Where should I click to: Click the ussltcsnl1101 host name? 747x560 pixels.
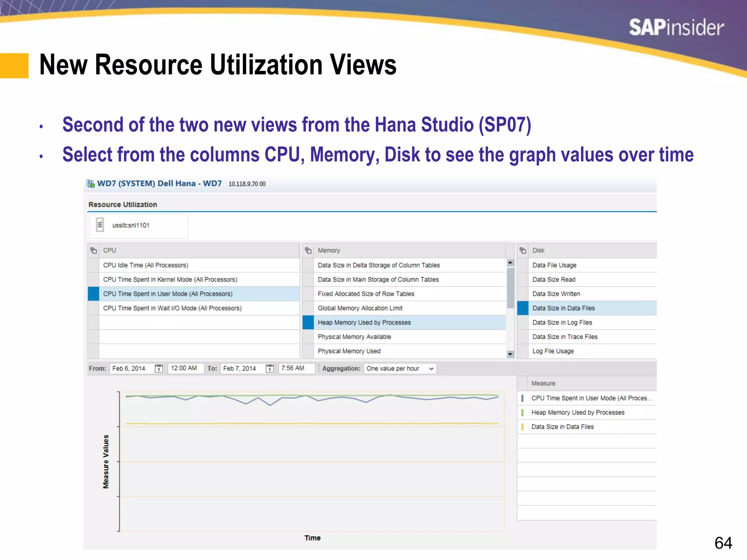tap(131, 225)
